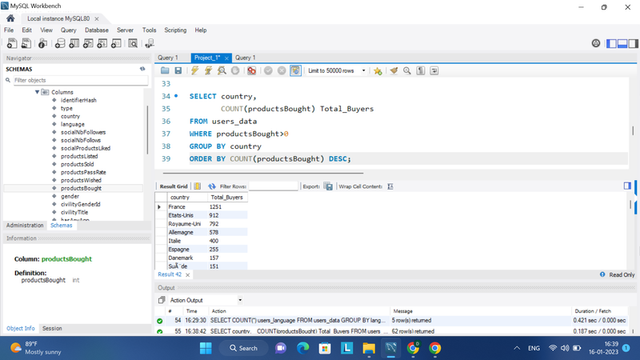The height and width of the screenshot is (360, 640).
Task: Toggle invisible characters paragraph icon
Action: point(421,71)
